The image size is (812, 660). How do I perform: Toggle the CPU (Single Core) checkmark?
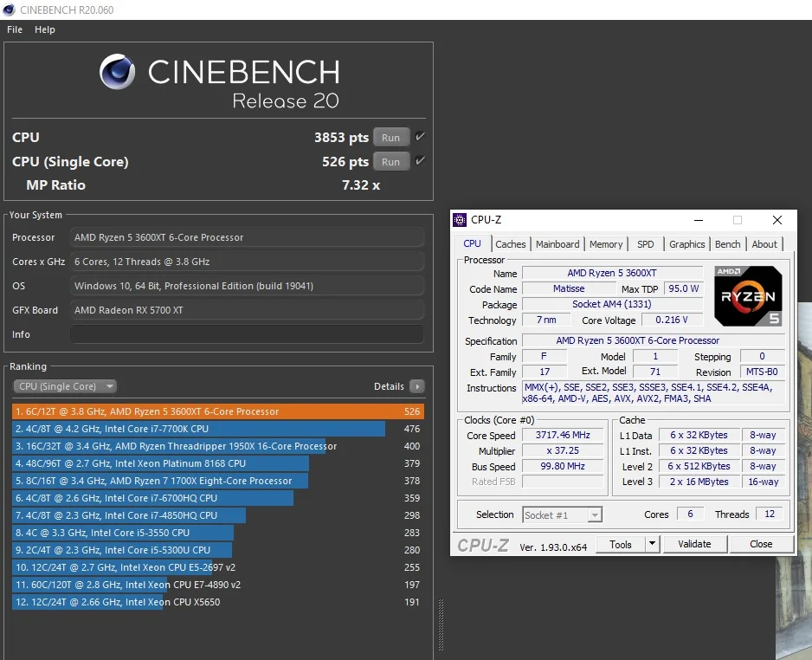tap(420, 161)
